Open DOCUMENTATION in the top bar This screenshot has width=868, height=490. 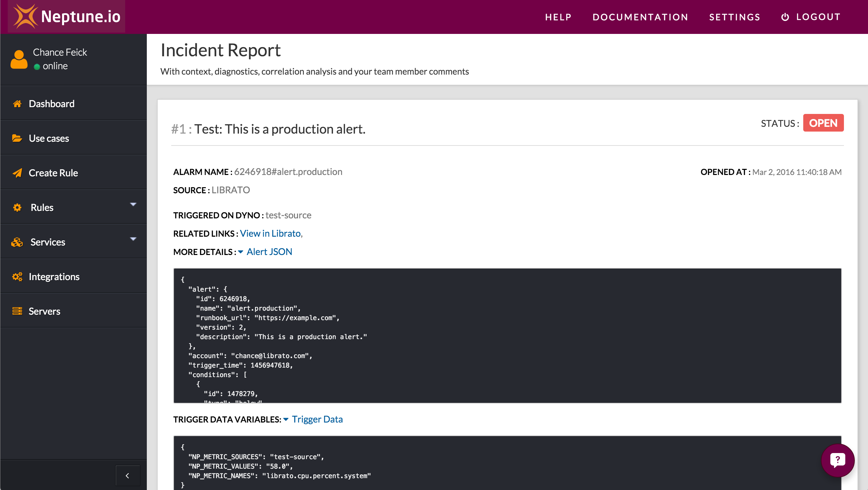tap(640, 17)
